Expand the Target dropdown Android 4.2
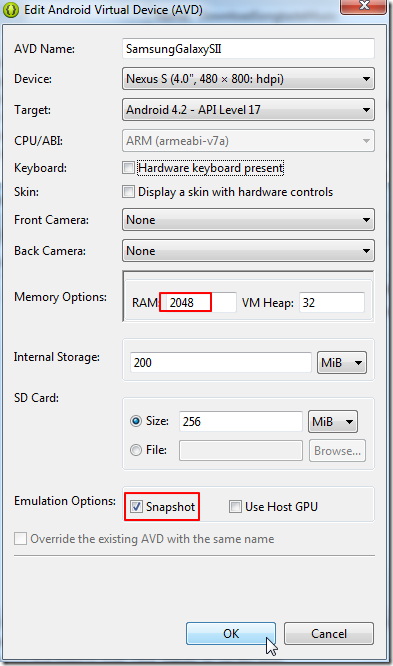393x666 pixels. pos(248,110)
